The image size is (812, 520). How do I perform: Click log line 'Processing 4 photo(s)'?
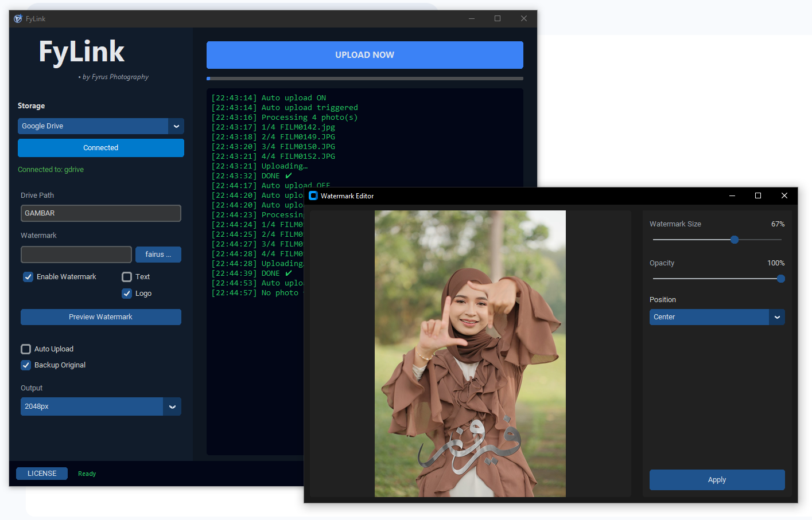point(285,118)
